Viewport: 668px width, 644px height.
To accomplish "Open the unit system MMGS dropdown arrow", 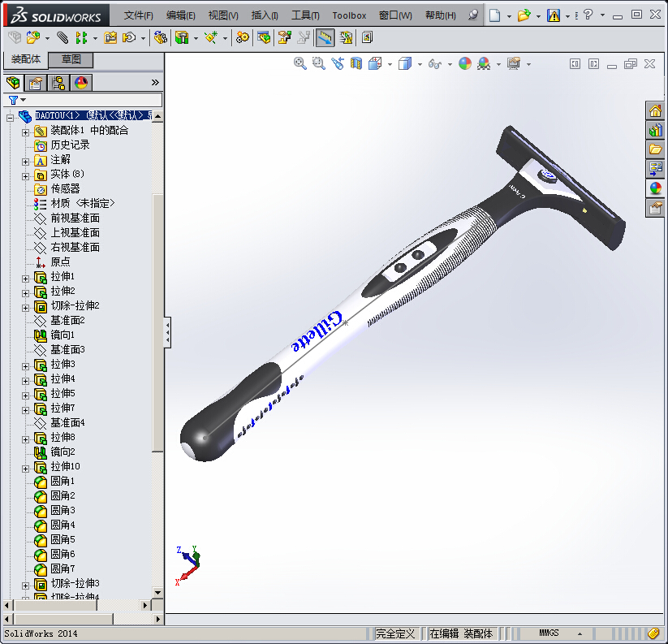I will [580, 633].
